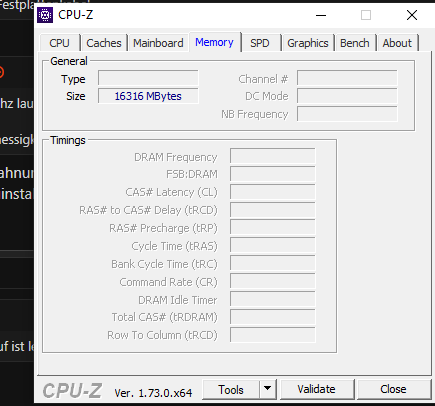Viewport: 435px width, 406px height.
Task: Click the CPU-Z title bar icon
Action: (45, 15)
